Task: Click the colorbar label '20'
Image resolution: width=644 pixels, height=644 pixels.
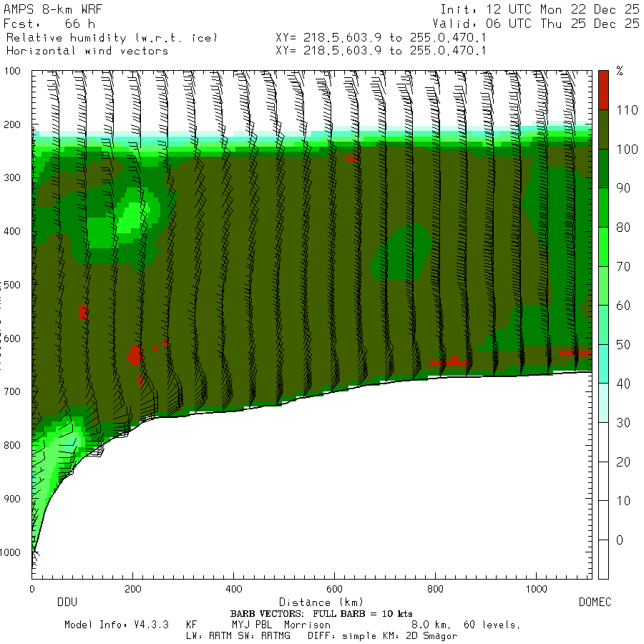Action: coord(623,462)
